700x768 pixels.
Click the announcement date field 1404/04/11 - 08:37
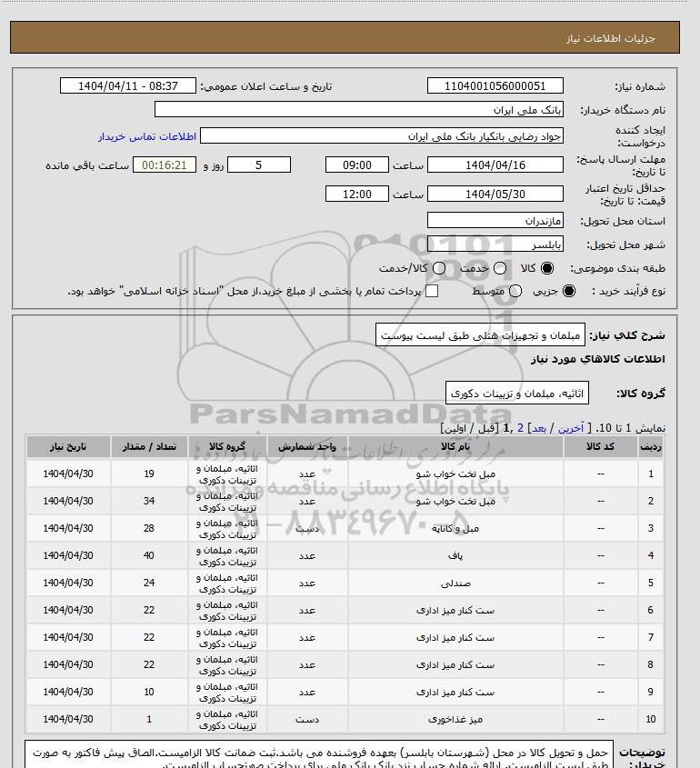[128, 85]
